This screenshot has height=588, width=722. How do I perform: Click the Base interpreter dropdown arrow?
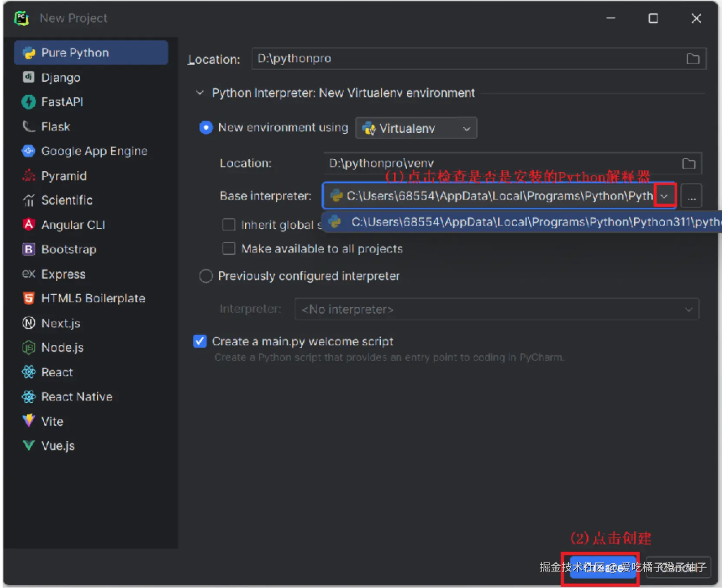(x=664, y=196)
